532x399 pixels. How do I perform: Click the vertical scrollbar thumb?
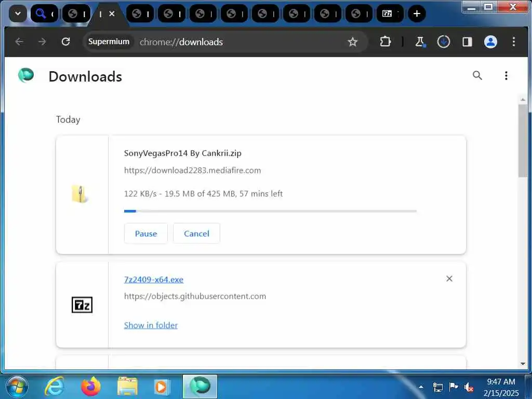coord(523,140)
